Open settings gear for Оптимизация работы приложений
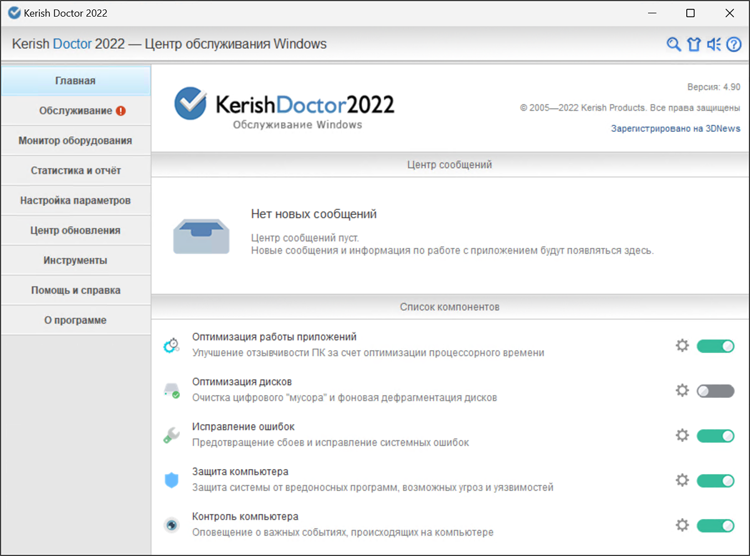The image size is (750, 556). point(682,346)
